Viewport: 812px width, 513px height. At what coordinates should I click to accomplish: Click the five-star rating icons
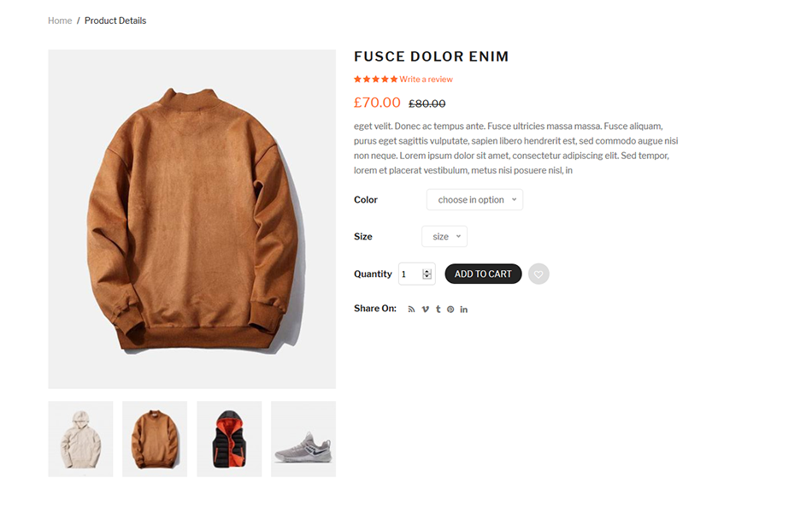(x=376, y=80)
